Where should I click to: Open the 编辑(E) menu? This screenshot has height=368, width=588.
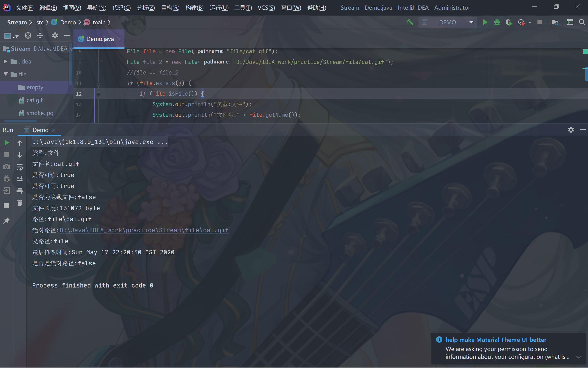click(48, 8)
